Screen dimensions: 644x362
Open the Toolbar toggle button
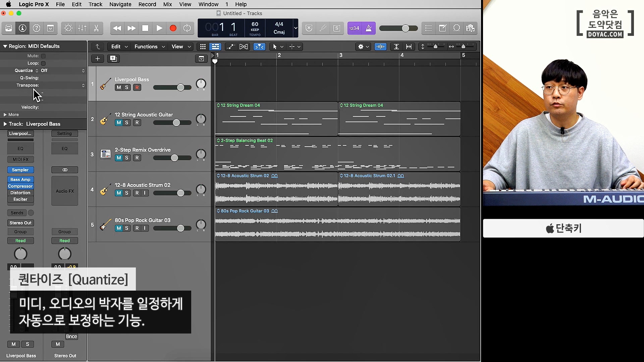click(51, 28)
